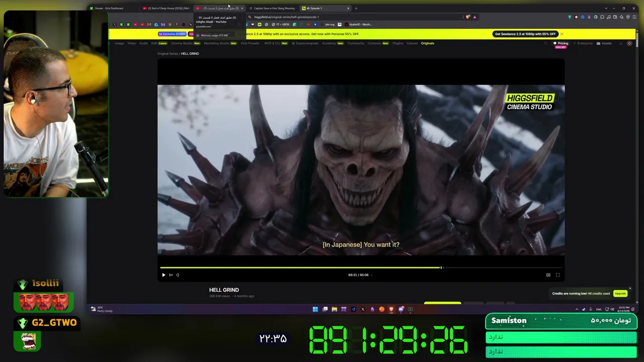Open the weather widget on the taskbar

102,309
